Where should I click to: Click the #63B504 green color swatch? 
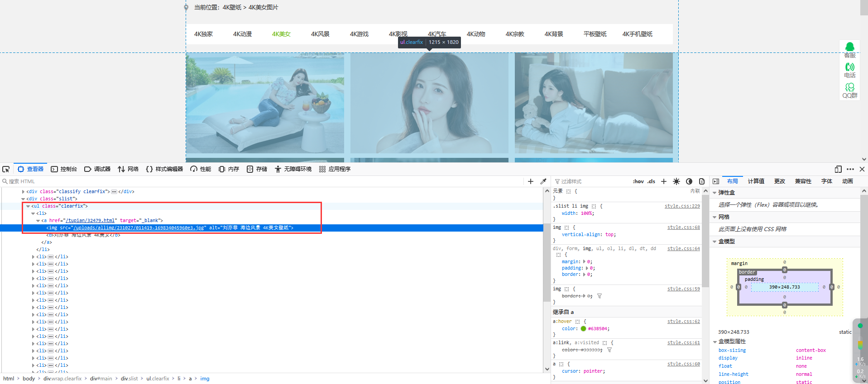(x=583, y=329)
